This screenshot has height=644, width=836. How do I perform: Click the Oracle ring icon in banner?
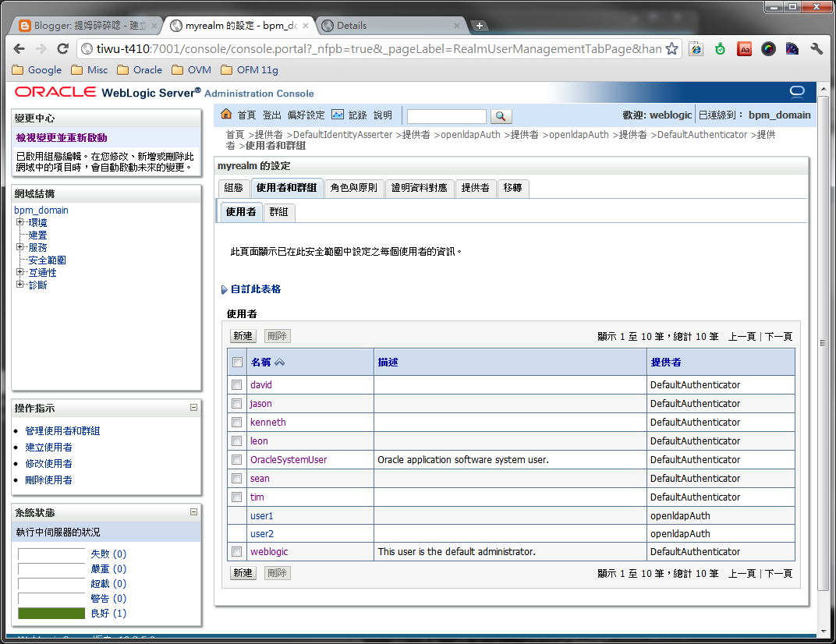pos(797,92)
